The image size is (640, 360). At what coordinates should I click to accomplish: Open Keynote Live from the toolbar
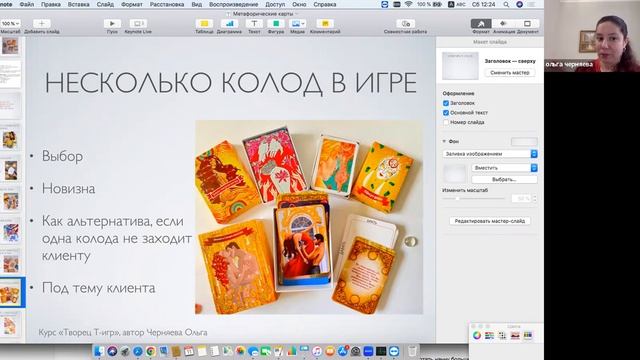coord(138,24)
